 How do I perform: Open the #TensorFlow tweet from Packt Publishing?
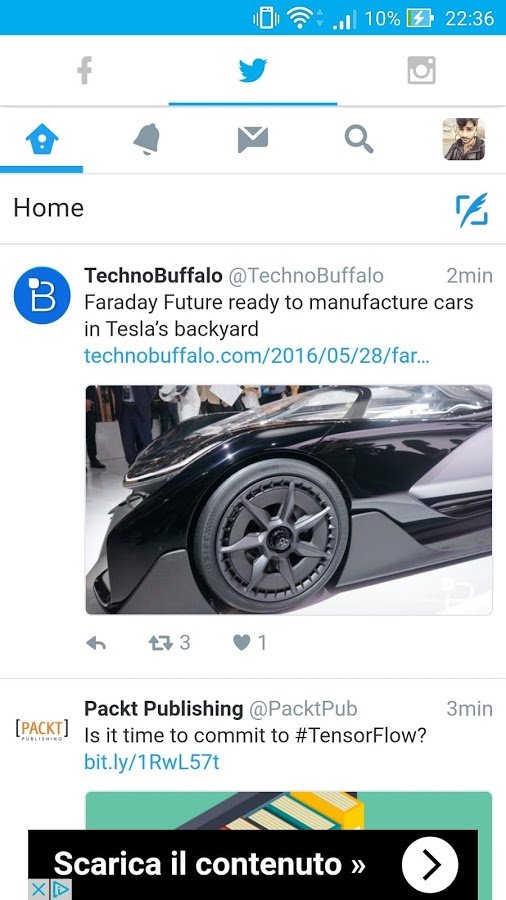tap(255, 735)
